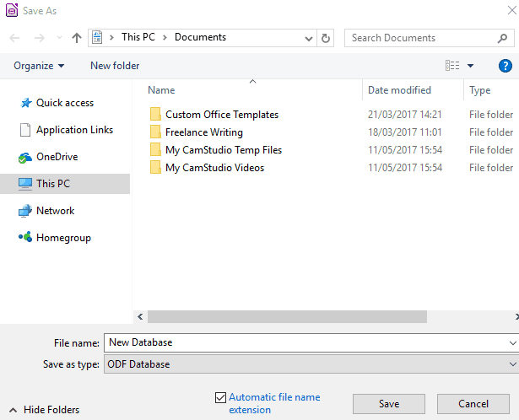519x420 pixels.
Task: Sort by Date modified column
Action: pos(399,90)
